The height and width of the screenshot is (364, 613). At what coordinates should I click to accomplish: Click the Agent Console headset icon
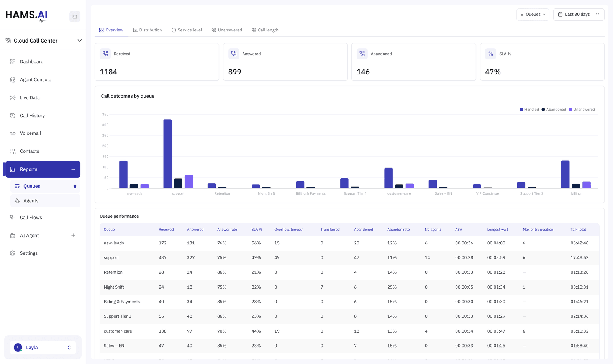[x=13, y=80]
